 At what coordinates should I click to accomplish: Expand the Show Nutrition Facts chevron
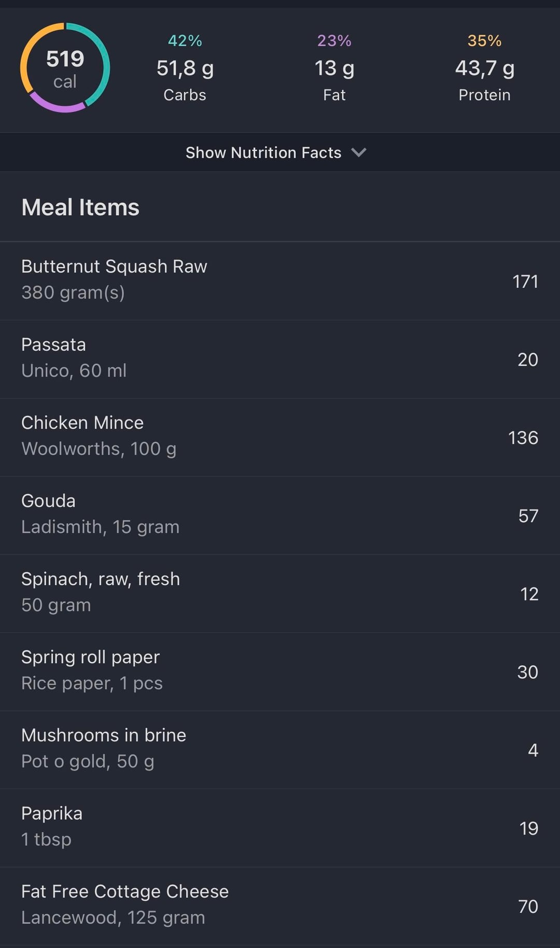[359, 152]
